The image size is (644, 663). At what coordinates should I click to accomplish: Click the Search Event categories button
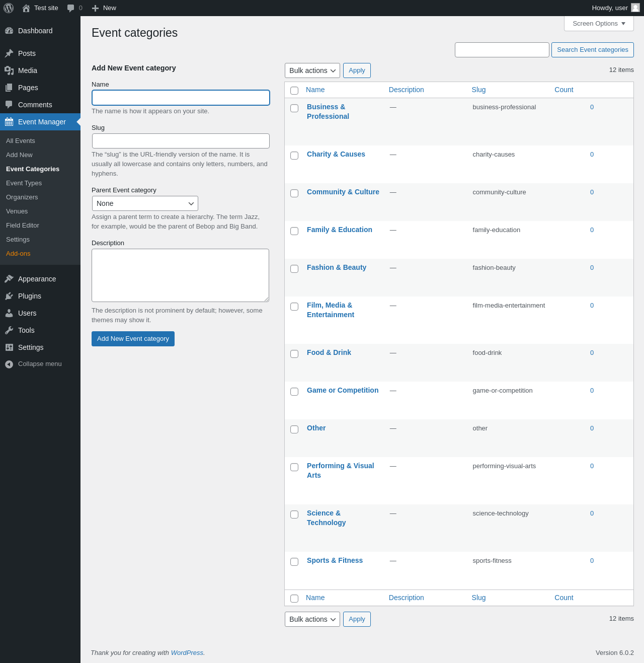pyautogui.click(x=593, y=50)
